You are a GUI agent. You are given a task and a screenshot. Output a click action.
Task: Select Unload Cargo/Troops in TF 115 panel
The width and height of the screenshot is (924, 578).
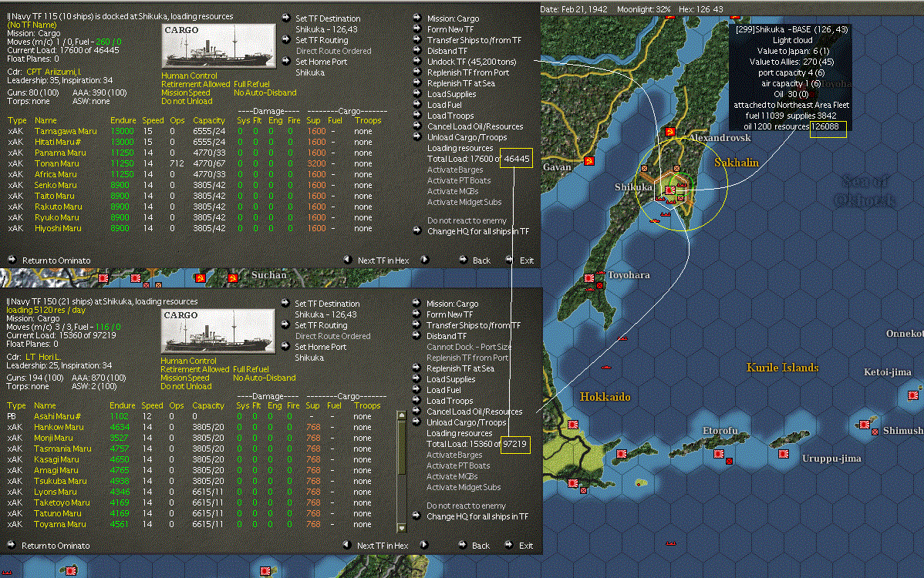point(467,137)
